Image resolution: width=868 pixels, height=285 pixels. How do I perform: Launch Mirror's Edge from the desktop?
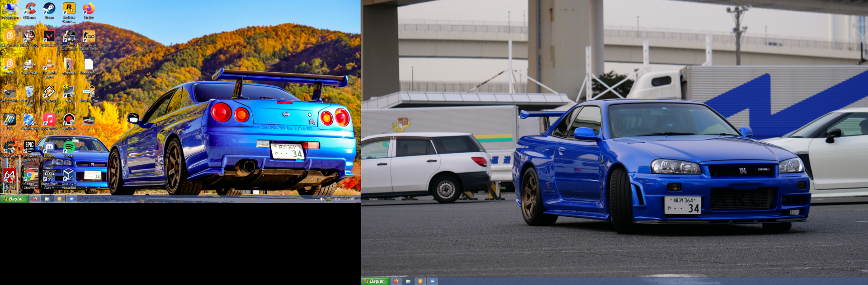29,38
